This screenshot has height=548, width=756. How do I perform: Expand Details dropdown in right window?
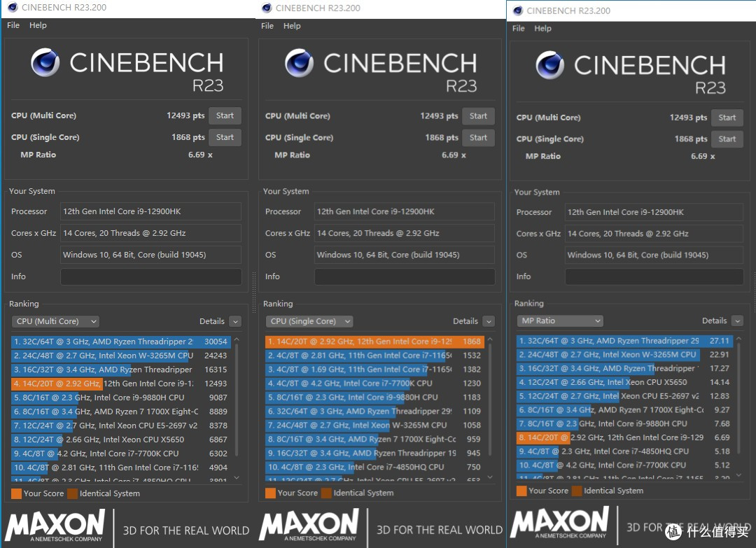coord(737,321)
